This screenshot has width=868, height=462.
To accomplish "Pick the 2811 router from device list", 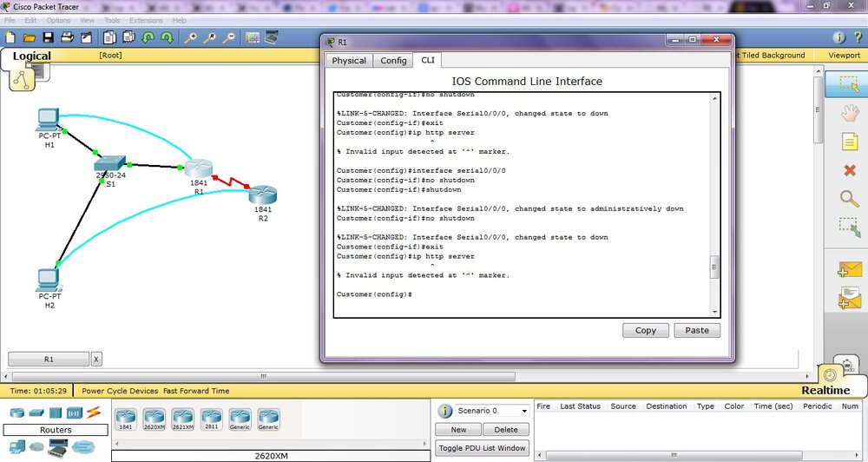I will coord(211,419).
